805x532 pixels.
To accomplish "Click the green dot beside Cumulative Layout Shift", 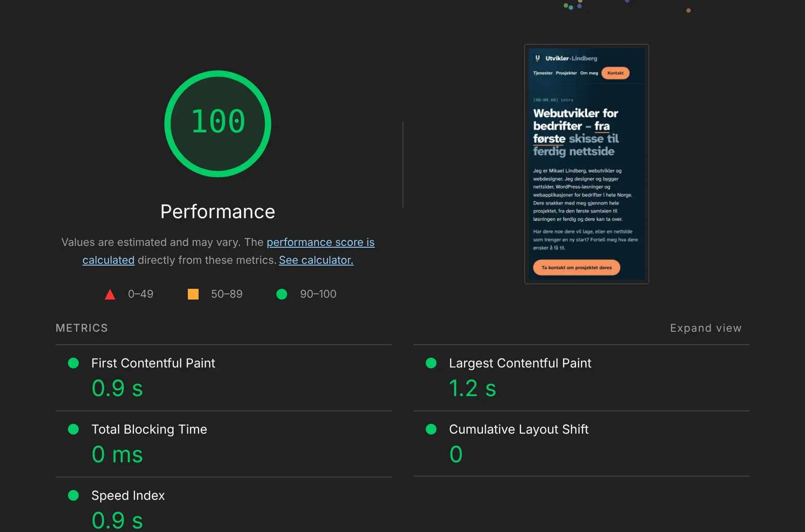I will coord(431,429).
